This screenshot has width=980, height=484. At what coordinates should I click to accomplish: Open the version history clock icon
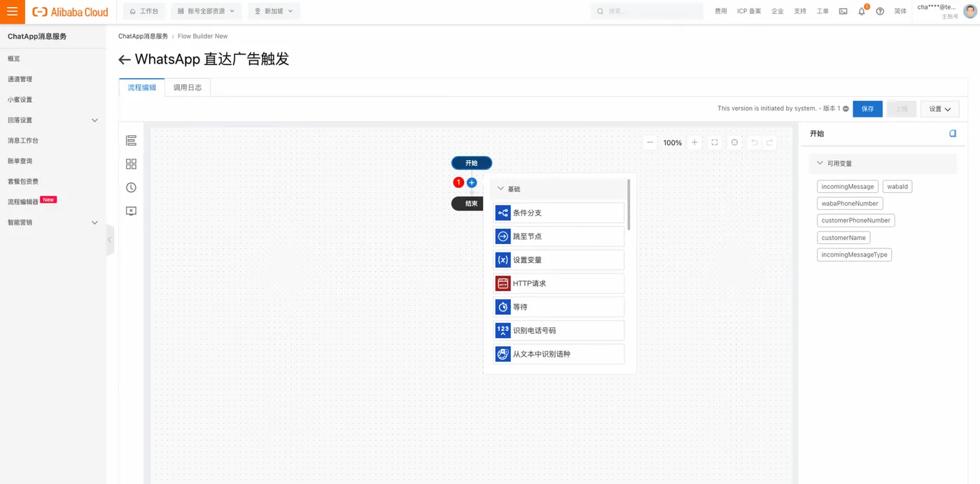pyautogui.click(x=131, y=187)
